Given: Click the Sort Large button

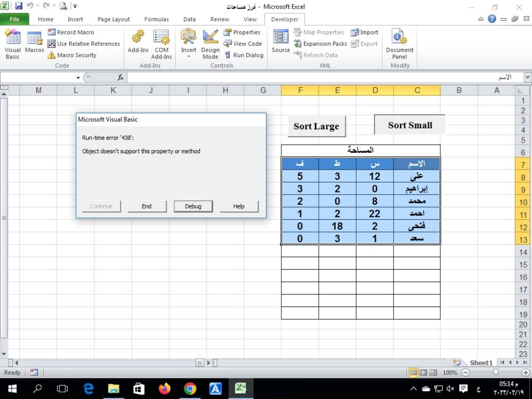Looking at the screenshot, I should (317, 126).
